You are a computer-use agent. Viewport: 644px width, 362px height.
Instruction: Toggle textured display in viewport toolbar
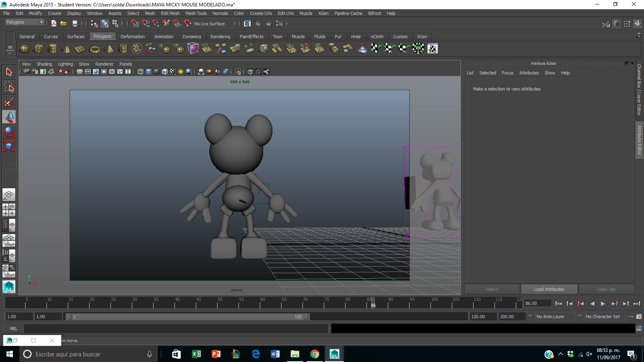click(x=173, y=72)
